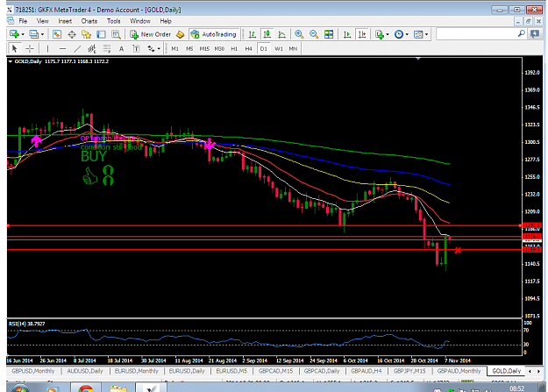Image resolution: width=548 pixels, height=392 pixels.
Task: Switch to the GBPUSD,Monthly chart tab
Action: coord(33,371)
